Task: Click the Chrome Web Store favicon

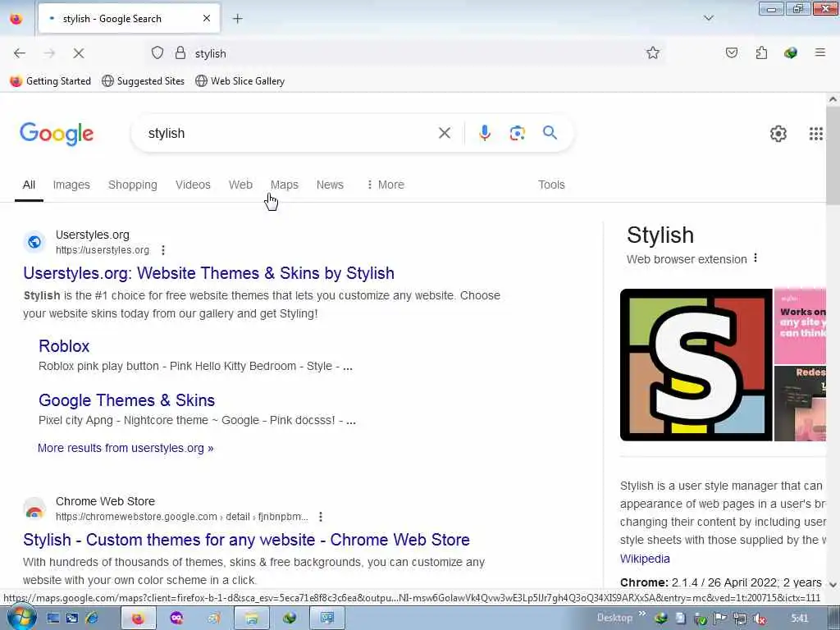Action: [34, 509]
